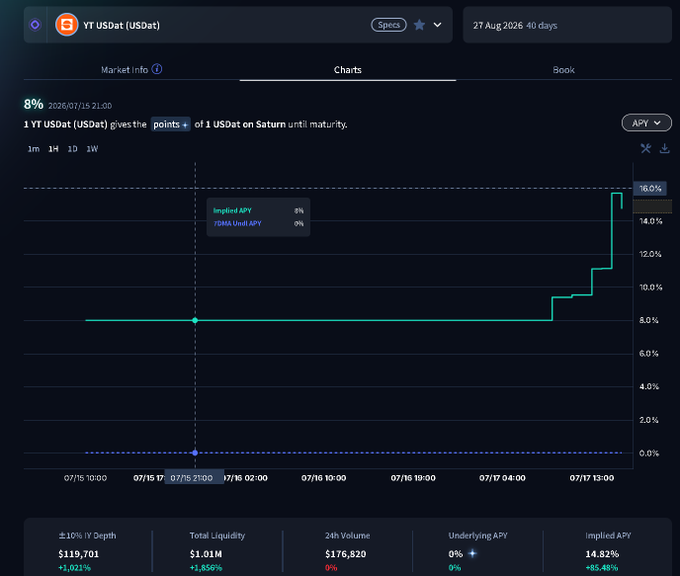Open the APY chart type dropdown
The image size is (680, 576).
[646, 123]
